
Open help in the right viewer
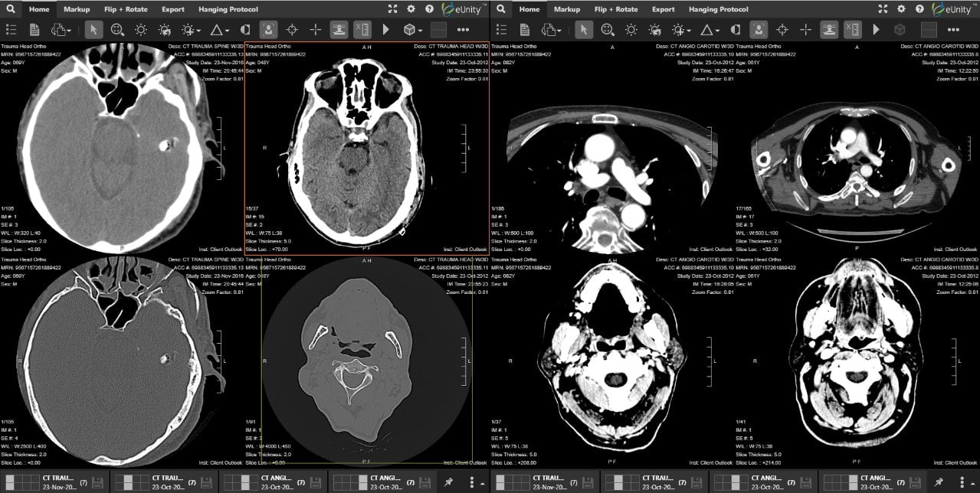point(919,9)
